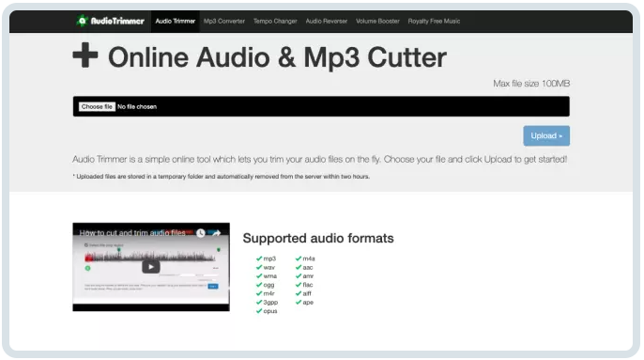This screenshot has height=360, width=644.
Task: Click the 'Max file size 100MB' text
Action: [531, 84]
